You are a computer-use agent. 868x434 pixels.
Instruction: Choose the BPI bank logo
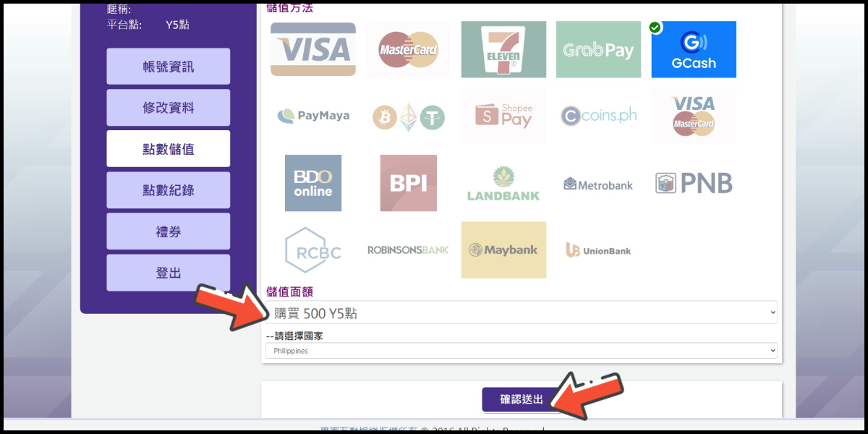(409, 183)
